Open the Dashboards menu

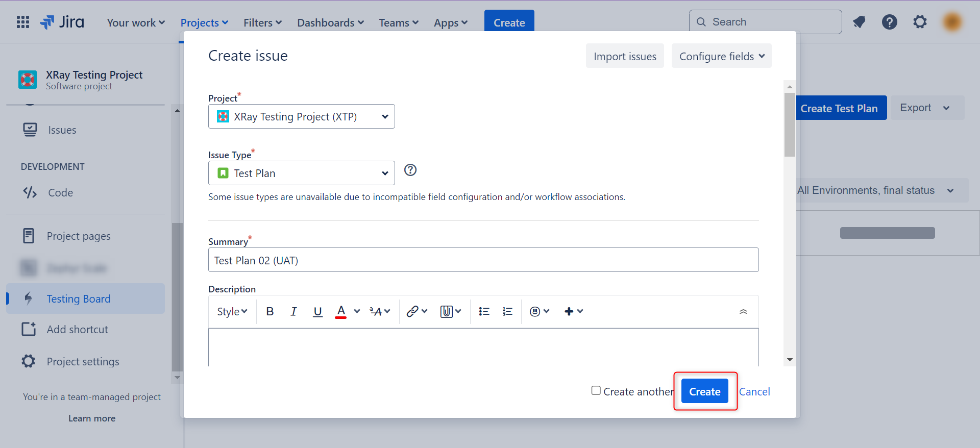click(x=330, y=22)
